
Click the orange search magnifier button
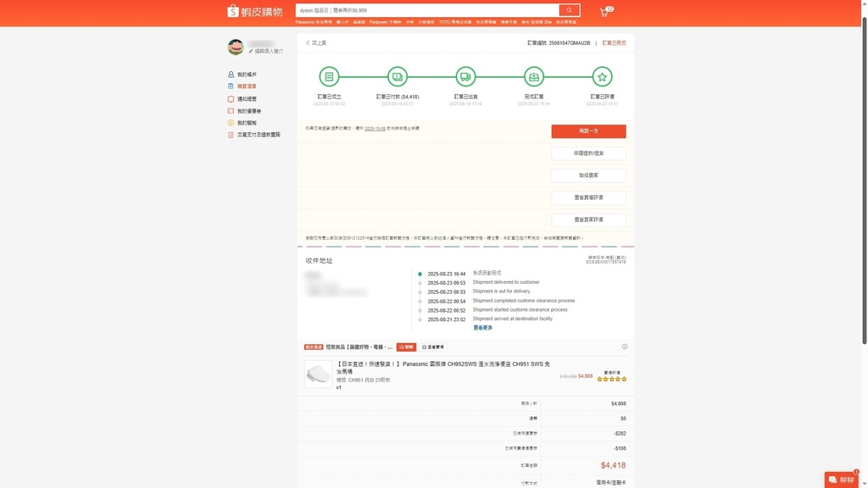[569, 10]
